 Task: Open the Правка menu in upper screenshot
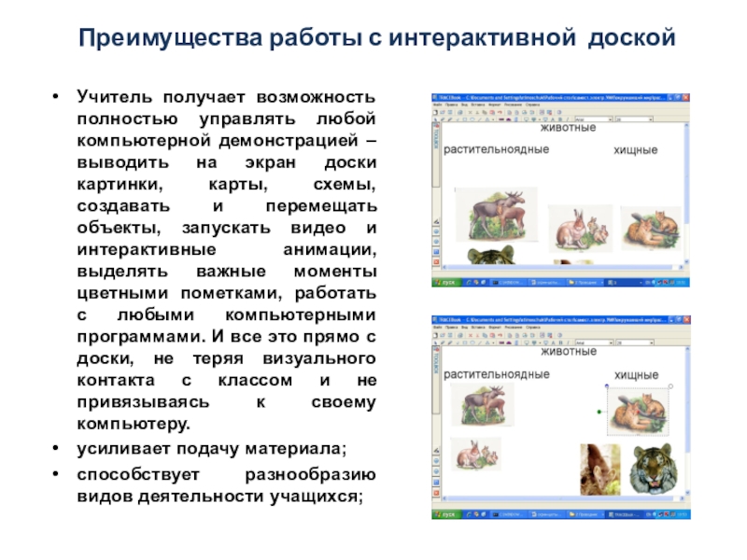tap(451, 105)
